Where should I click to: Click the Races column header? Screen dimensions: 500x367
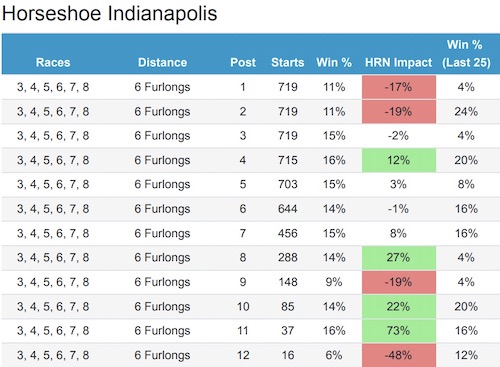pos(53,62)
